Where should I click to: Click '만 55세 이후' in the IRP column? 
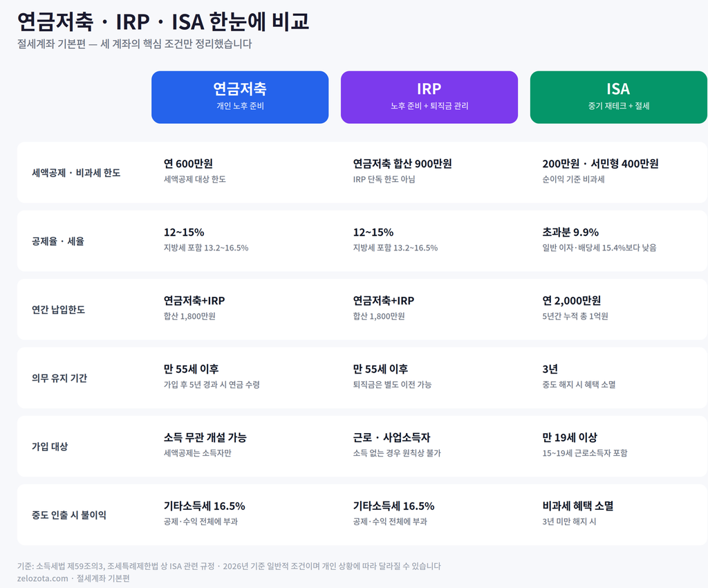pos(380,369)
